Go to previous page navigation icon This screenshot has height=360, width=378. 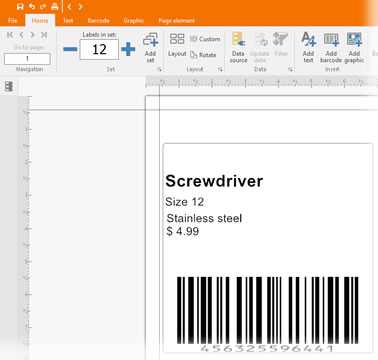pos(21,35)
